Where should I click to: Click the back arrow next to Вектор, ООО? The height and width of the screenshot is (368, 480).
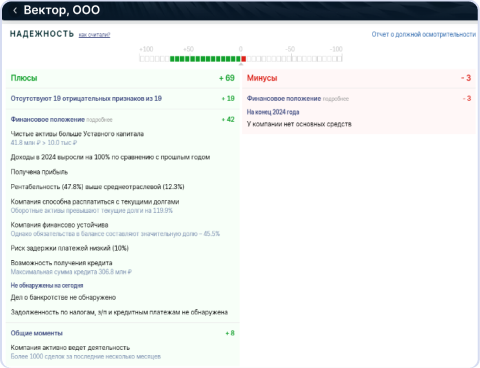(x=15, y=10)
